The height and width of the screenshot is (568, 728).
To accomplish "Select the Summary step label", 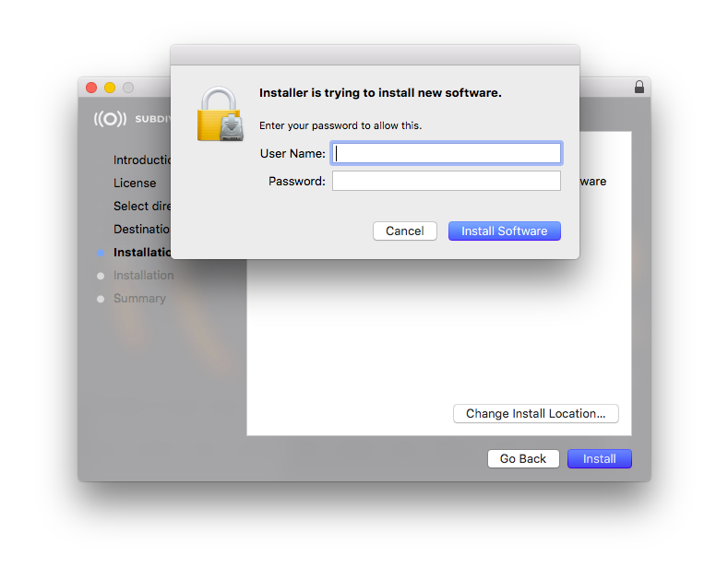I will [139, 299].
